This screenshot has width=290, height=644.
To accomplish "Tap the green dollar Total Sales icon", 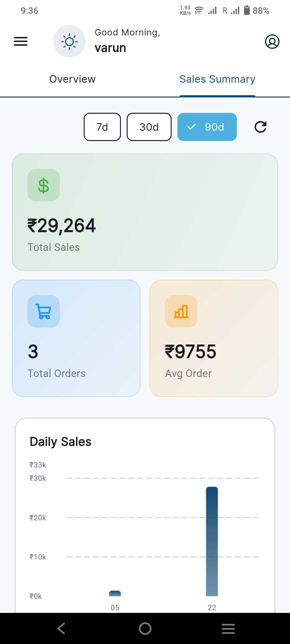I will pyautogui.click(x=44, y=185).
